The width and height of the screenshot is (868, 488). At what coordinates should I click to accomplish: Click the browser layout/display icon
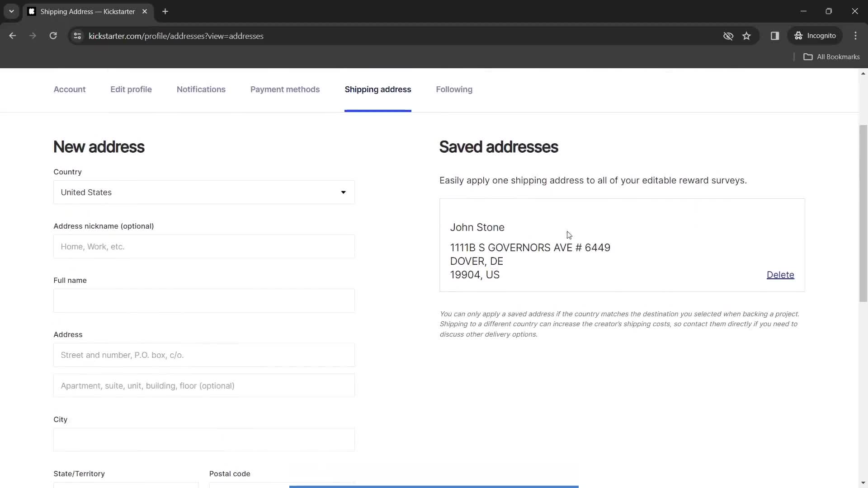click(775, 36)
